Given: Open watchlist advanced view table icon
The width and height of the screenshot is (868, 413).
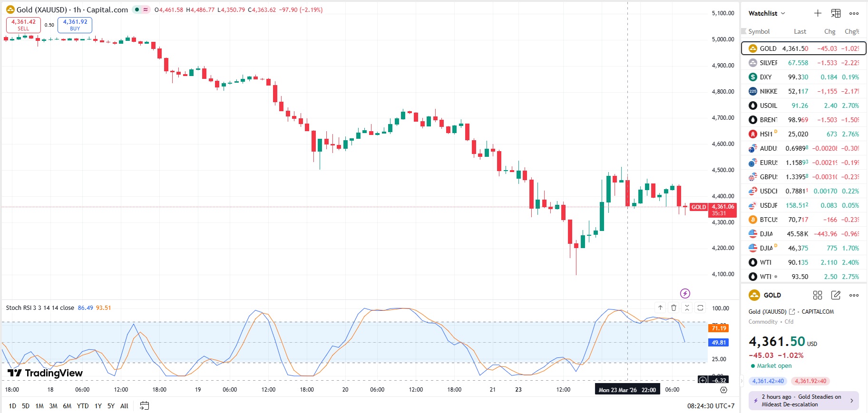Looking at the screenshot, I should pos(836,13).
